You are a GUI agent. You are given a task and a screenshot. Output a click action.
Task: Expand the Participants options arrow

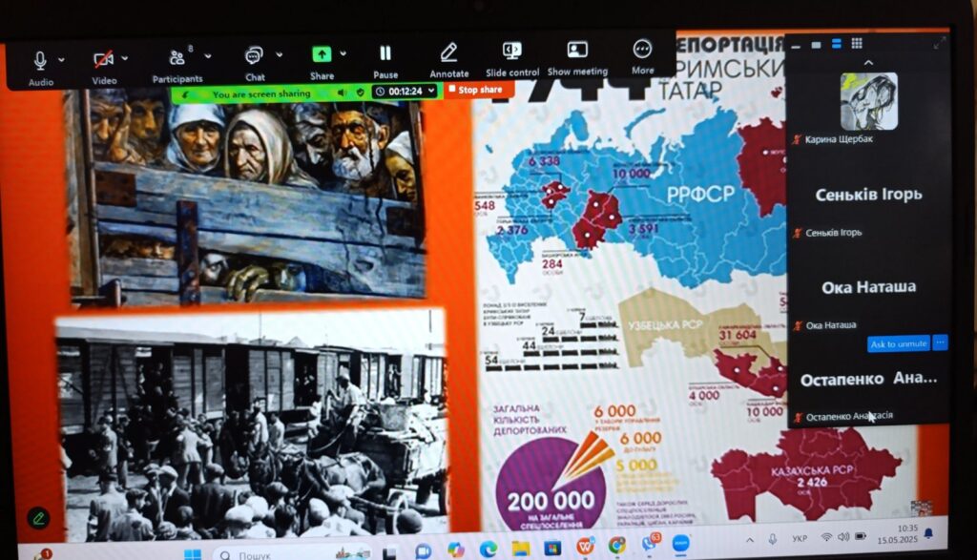pos(207,56)
